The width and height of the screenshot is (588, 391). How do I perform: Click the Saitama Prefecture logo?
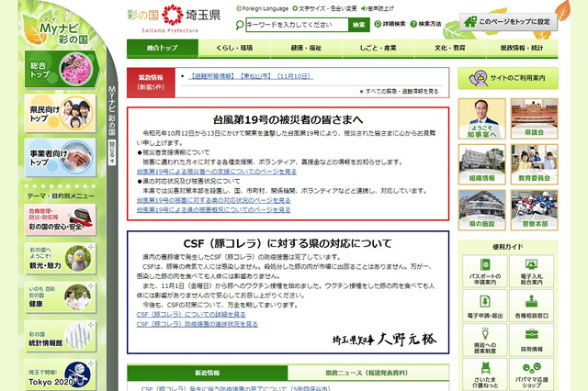coord(174,18)
